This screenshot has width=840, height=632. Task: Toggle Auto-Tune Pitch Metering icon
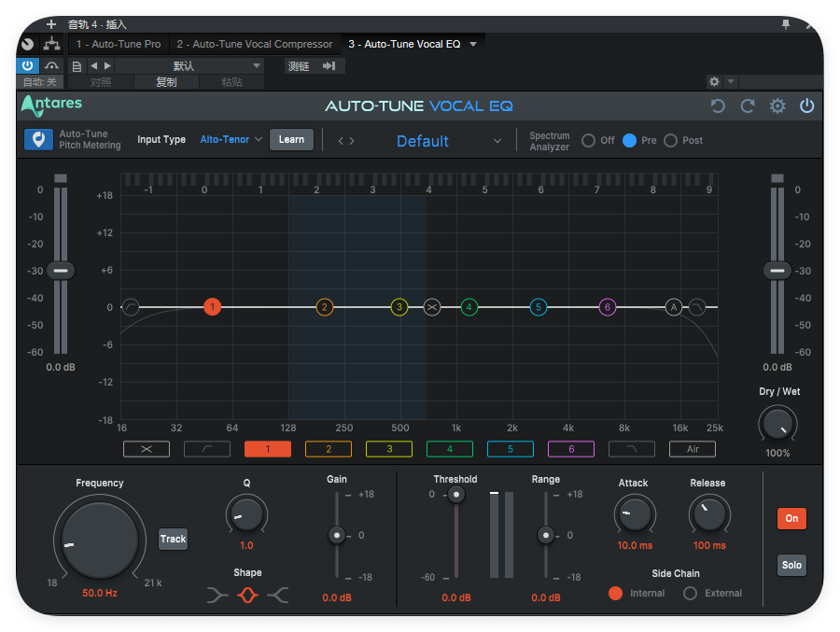(x=38, y=139)
